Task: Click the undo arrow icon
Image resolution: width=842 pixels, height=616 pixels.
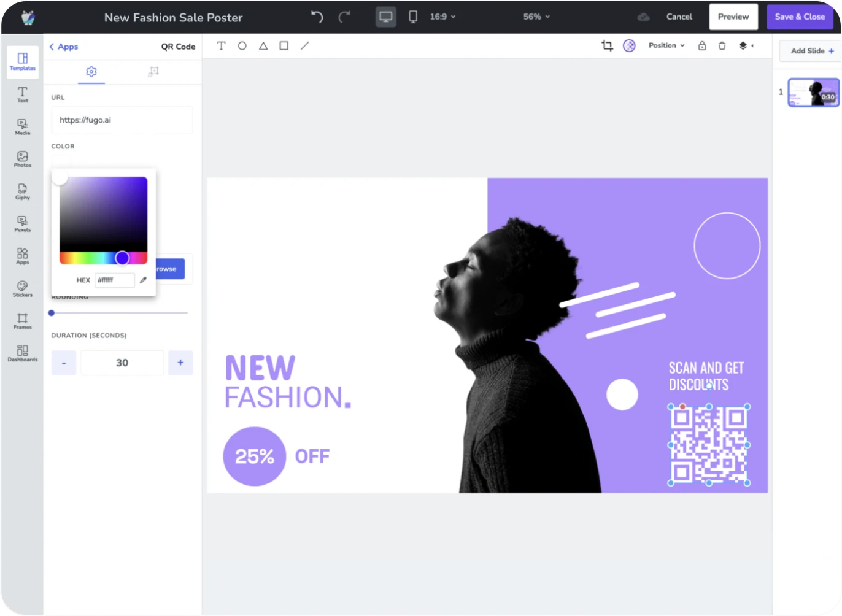Action: [x=317, y=17]
